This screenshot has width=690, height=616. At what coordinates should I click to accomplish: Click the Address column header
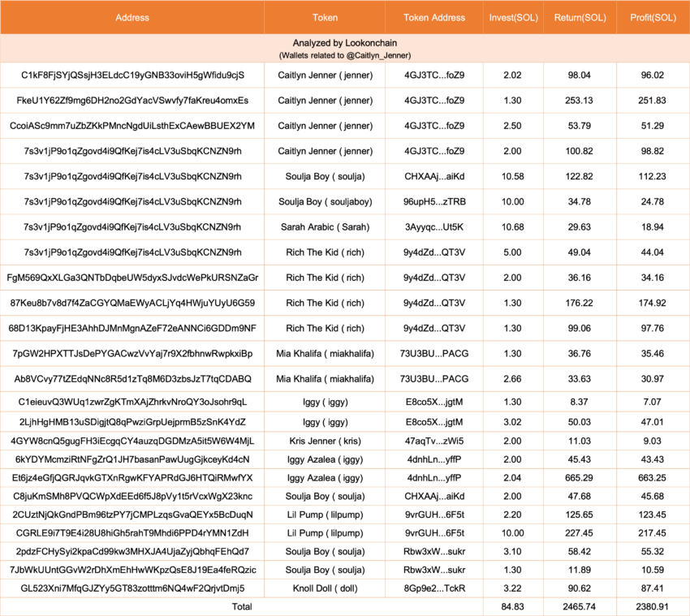coord(132,18)
